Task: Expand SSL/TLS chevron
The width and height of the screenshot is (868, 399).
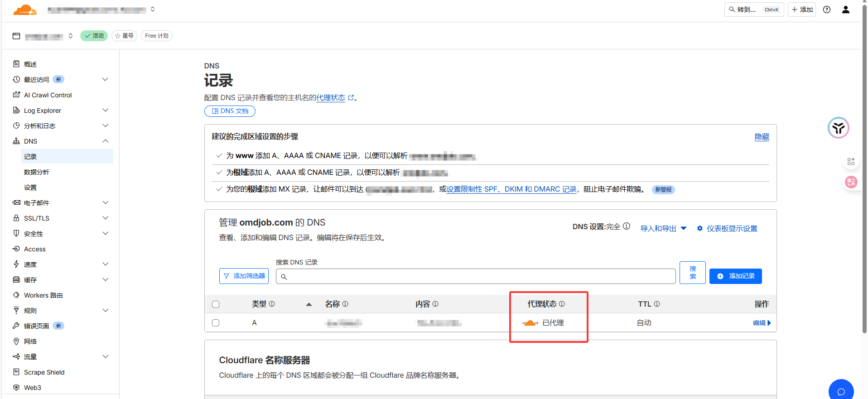Action: pyautogui.click(x=106, y=218)
